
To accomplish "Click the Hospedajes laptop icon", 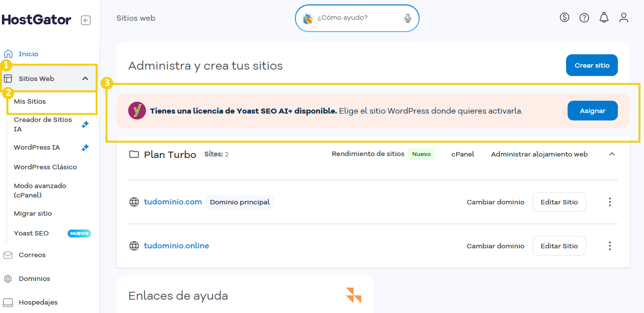I will tap(8, 302).
